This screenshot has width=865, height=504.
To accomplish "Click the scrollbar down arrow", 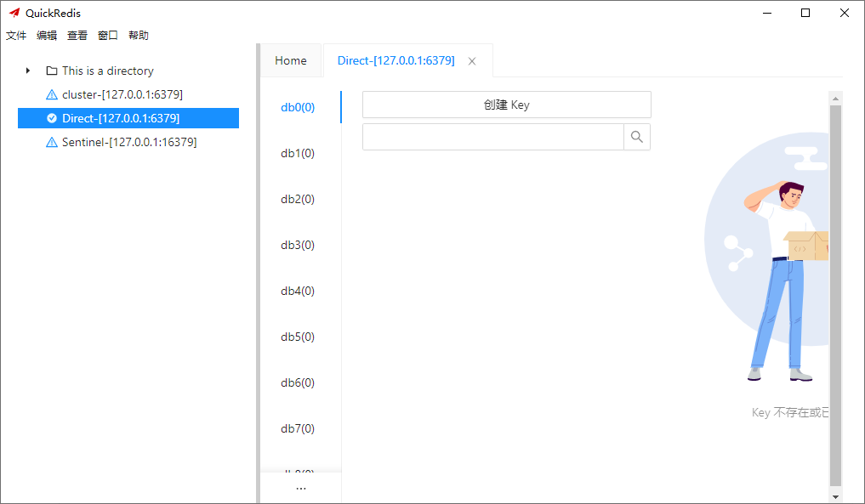I will tap(835, 496).
